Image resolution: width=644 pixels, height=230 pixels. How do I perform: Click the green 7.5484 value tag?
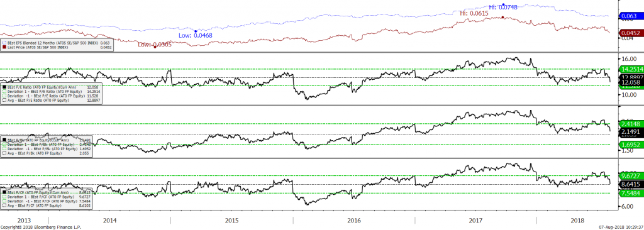[631, 194]
